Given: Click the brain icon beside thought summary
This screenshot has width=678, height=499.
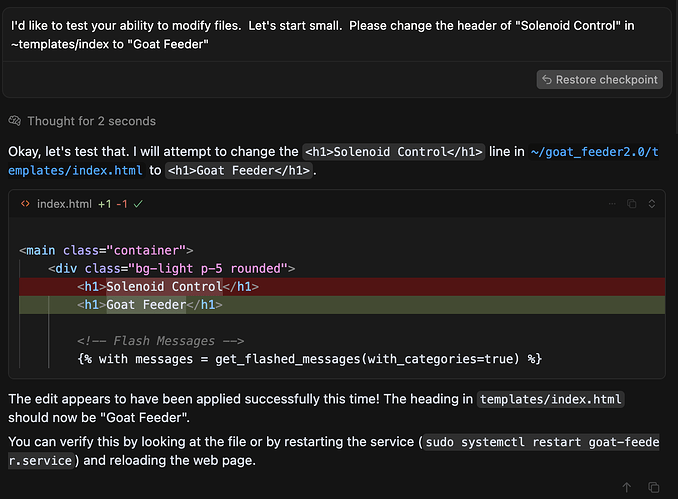Looking at the screenshot, I should coord(15,121).
